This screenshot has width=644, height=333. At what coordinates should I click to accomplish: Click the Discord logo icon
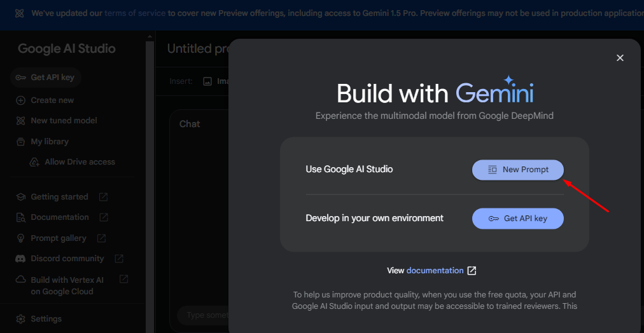(x=20, y=259)
